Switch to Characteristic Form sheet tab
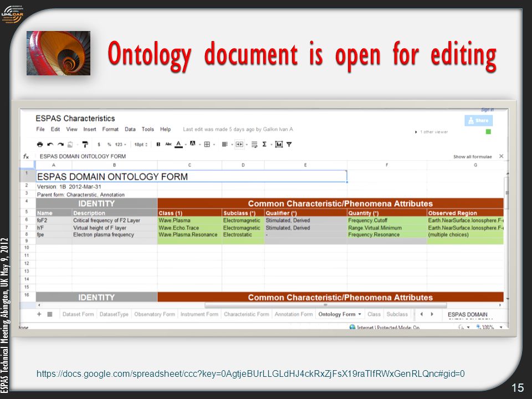This screenshot has width=532, height=399. [246, 314]
